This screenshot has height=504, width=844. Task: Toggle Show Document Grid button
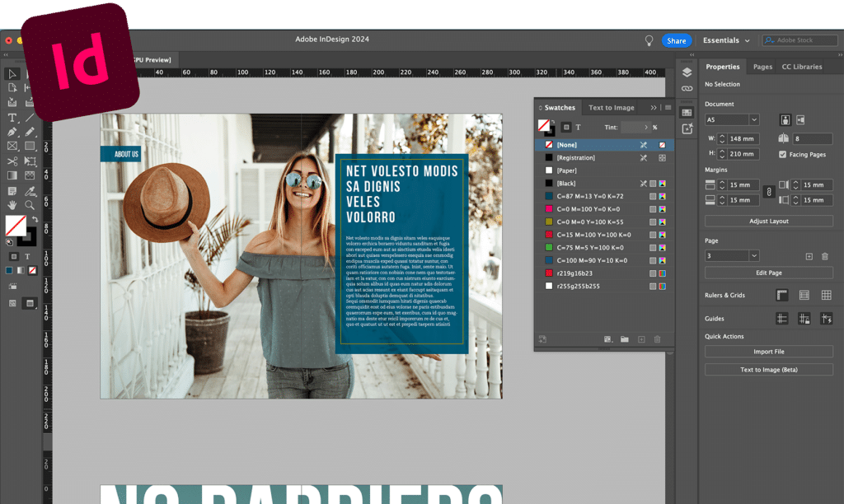pos(826,295)
